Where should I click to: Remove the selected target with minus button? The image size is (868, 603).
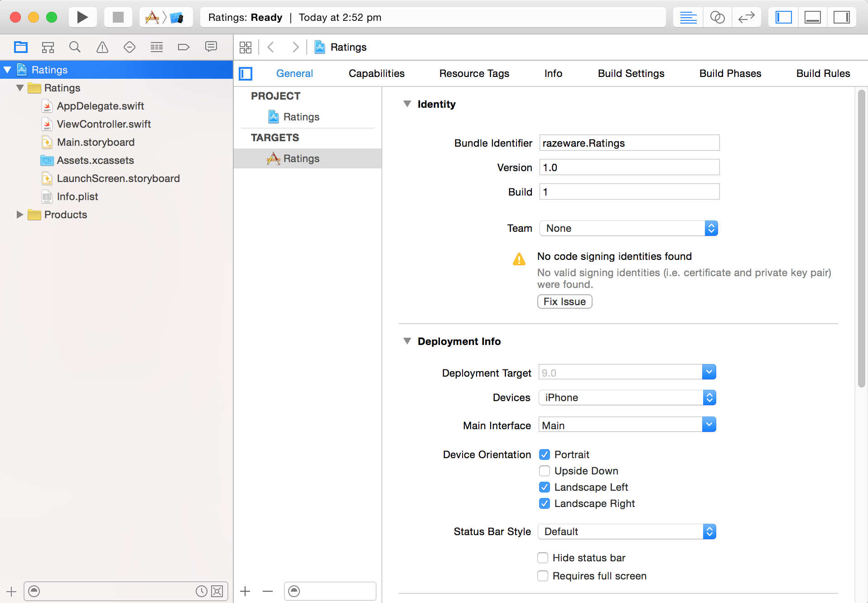pos(268,591)
